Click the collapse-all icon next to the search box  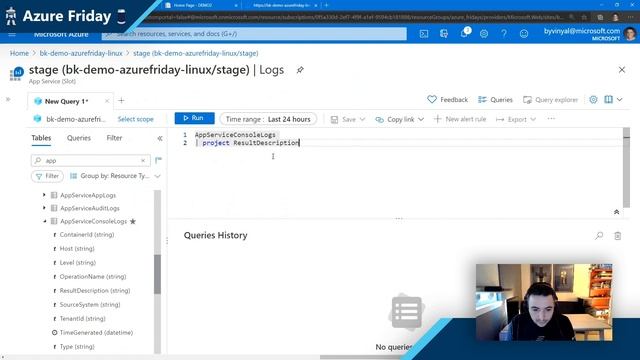coord(158,160)
